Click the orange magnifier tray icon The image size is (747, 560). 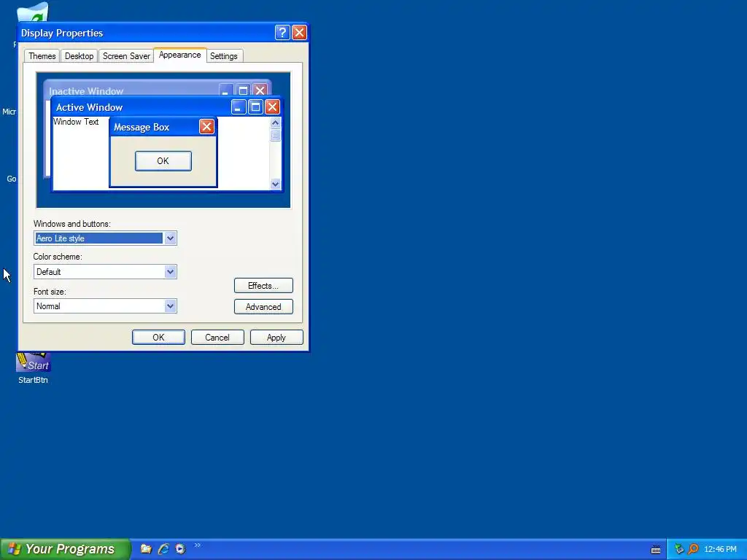693,549
